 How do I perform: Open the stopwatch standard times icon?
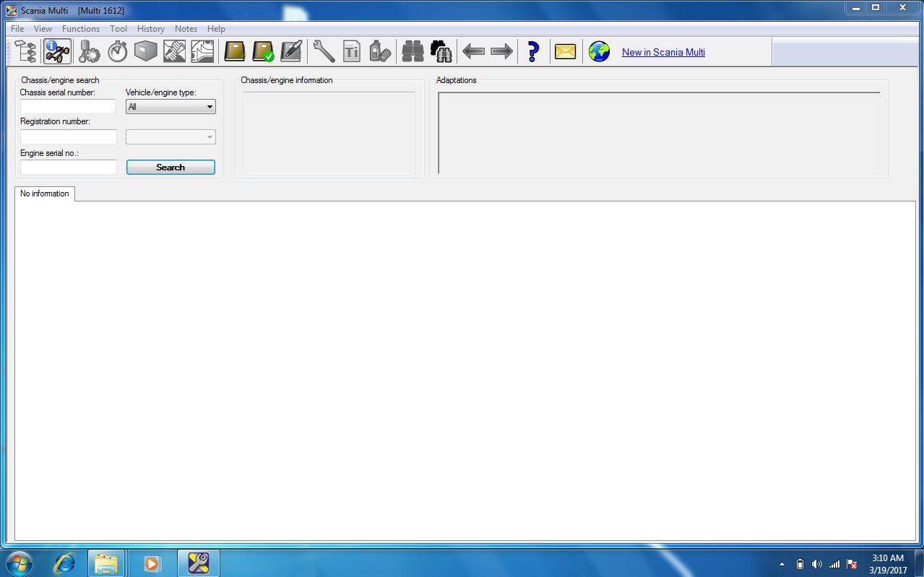(x=118, y=52)
